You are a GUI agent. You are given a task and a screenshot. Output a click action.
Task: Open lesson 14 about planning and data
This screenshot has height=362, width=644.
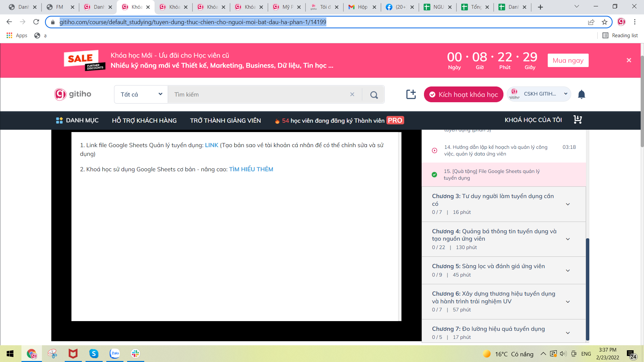(504, 150)
